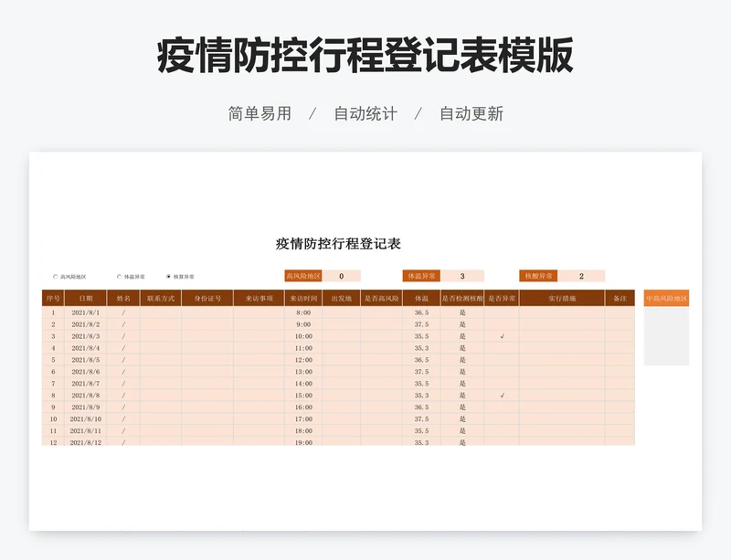731x560 pixels.
Task: Click the 体温异常 orange counter label
Action: 421,276
